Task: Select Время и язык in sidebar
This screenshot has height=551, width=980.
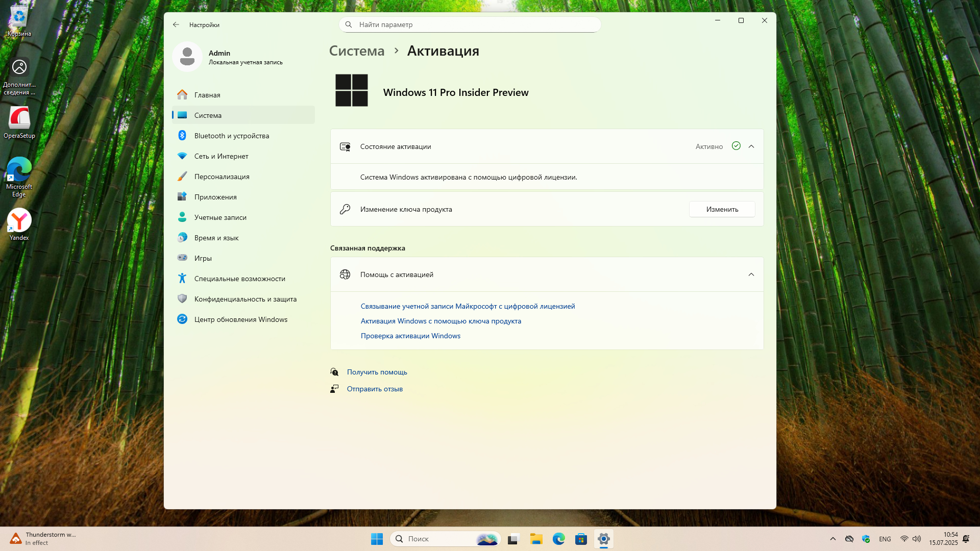Action: (x=216, y=238)
